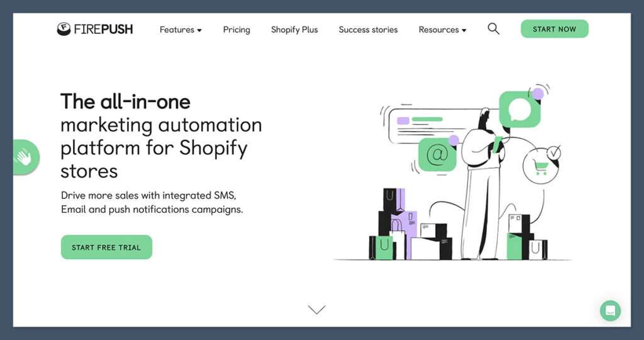Open the chat support bubble
This screenshot has height=340, width=644.
[x=610, y=310]
